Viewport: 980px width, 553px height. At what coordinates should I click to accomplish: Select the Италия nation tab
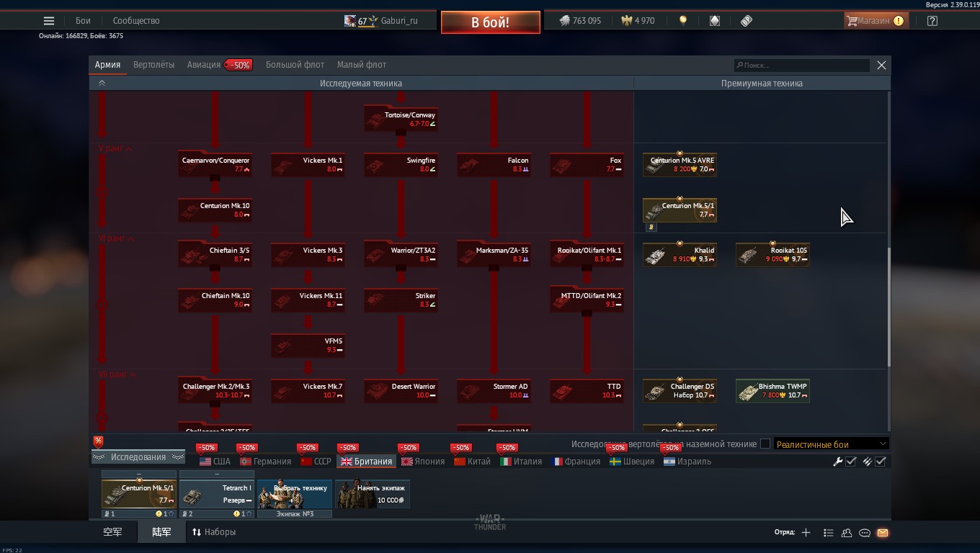click(521, 462)
